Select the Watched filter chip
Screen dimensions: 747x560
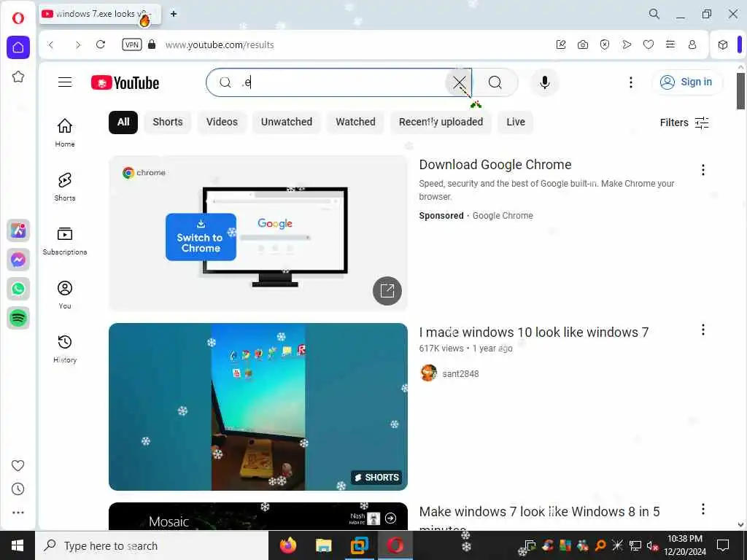coord(355,122)
